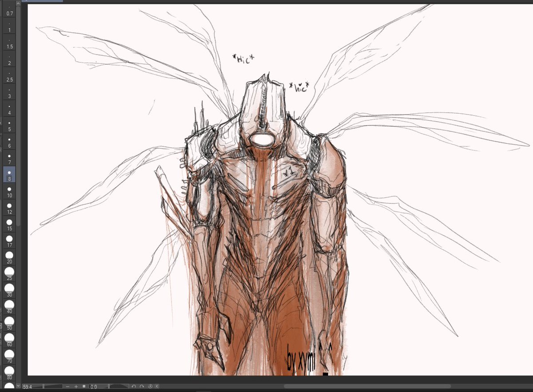533x392 pixels.
Task: Select the 25 brush size preset
Action: point(9,273)
